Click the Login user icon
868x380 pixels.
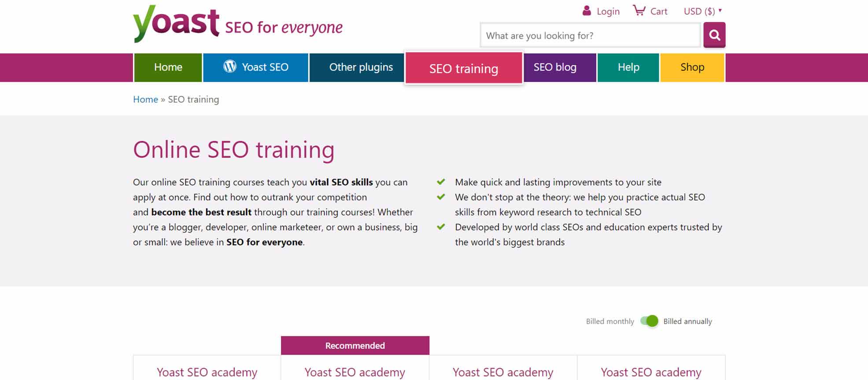click(587, 11)
